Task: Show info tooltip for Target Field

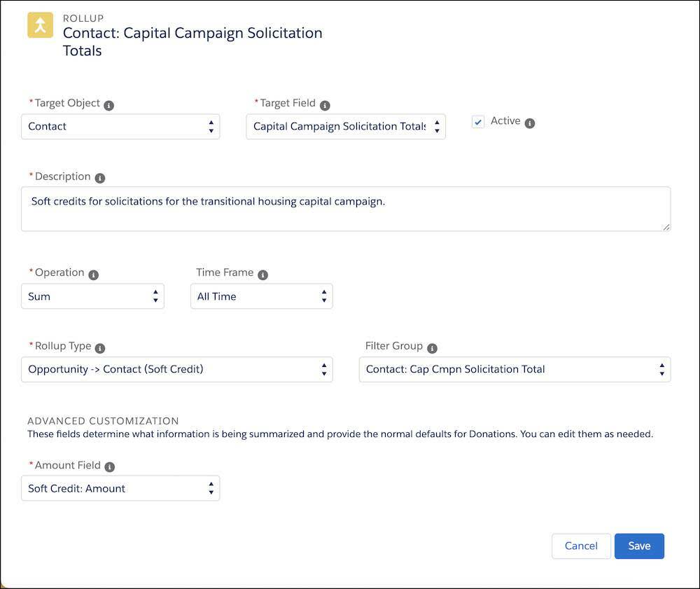Action: pyautogui.click(x=325, y=105)
